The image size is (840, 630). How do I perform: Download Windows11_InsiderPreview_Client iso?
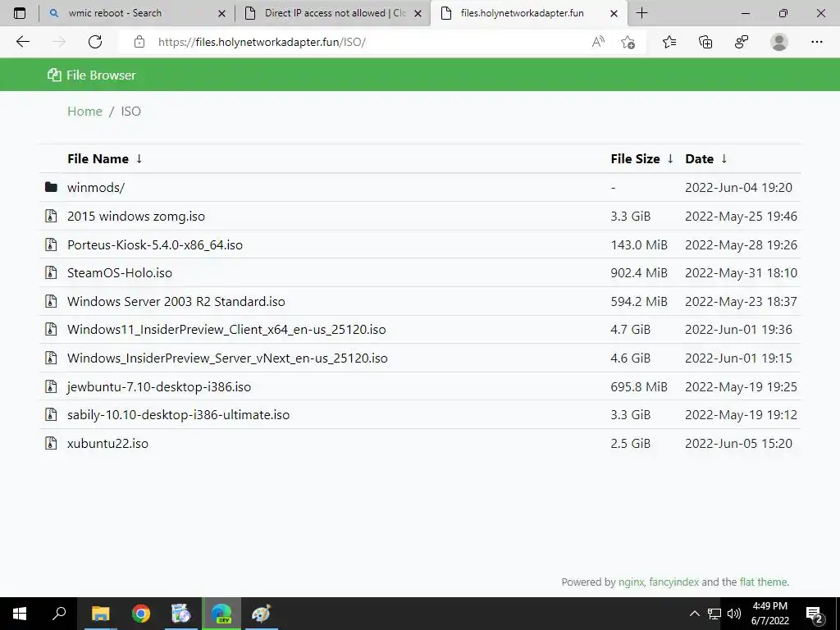[226, 330]
